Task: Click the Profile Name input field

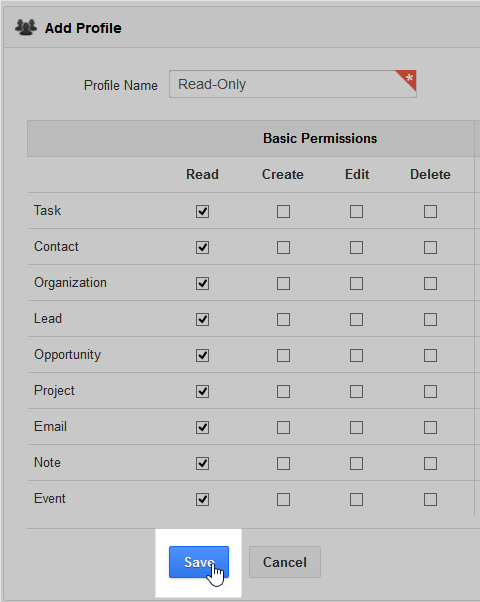Action: (x=293, y=84)
